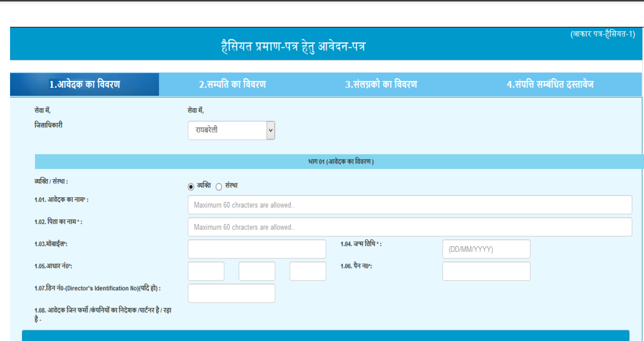
Task: Select the संस्था radio button
Action: click(x=219, y=186)
